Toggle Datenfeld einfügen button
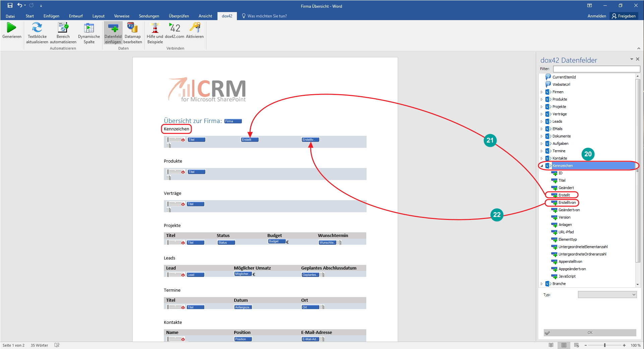Image resolution: width=644 pixels, height=349 pixels. point(113,33)
